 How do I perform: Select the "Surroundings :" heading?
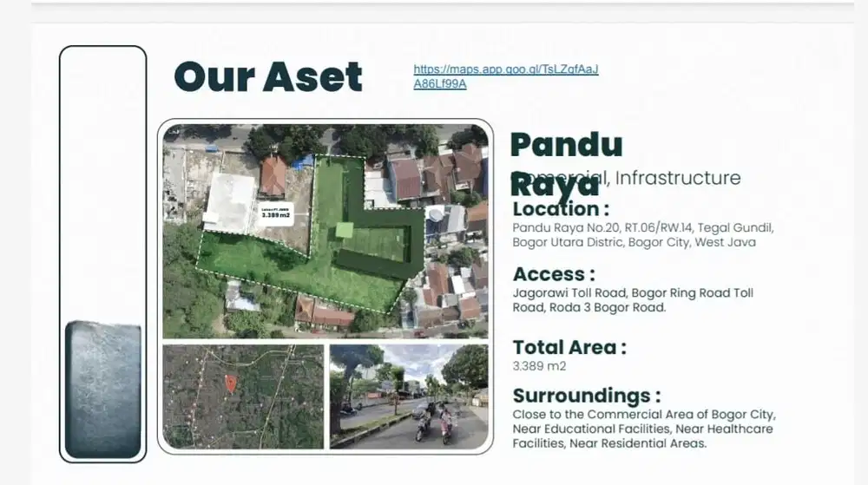[x=587, y=396]
